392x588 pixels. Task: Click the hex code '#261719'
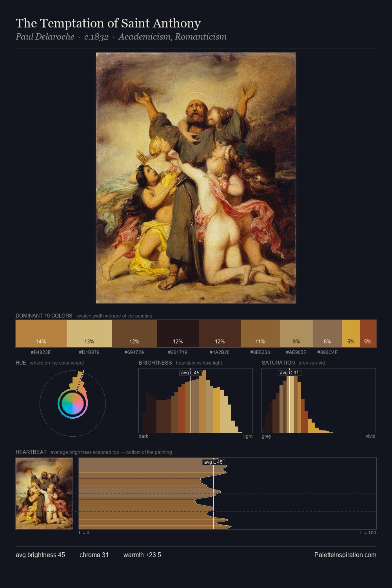click(178, 352)
